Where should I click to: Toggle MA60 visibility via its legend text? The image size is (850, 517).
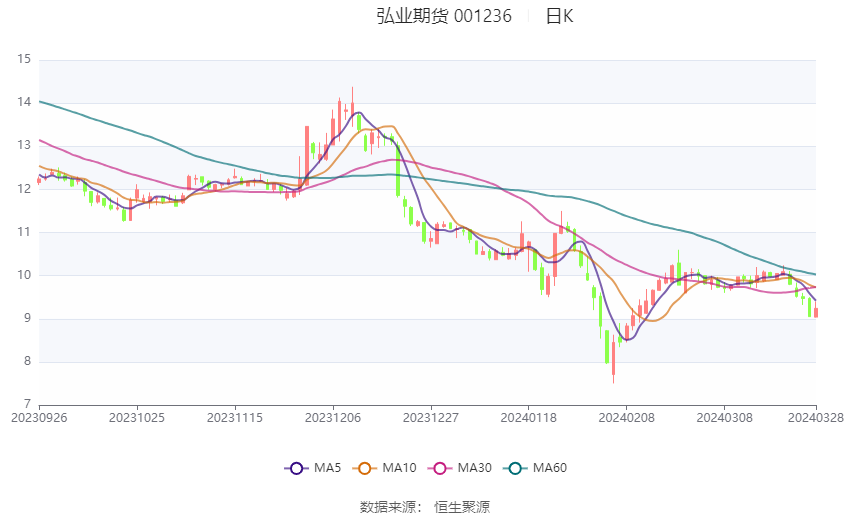[x=549, y=468]
